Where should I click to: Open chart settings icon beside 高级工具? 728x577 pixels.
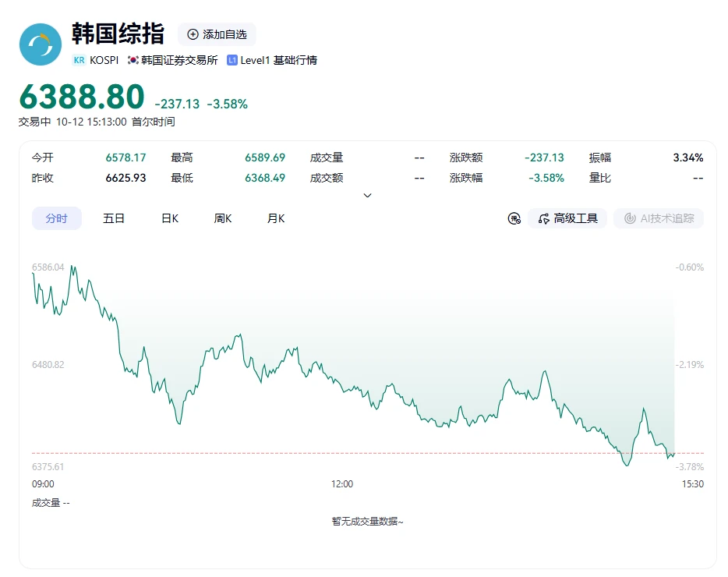click(x=514, y=218)
